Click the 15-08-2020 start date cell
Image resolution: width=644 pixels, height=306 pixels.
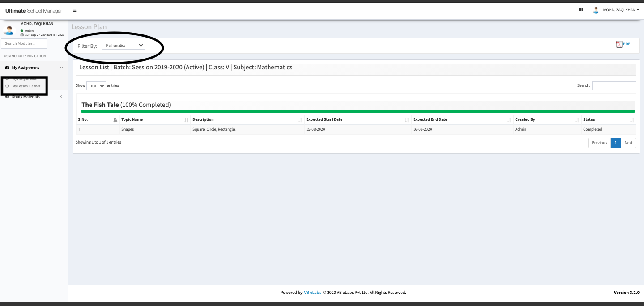click(x=358, y=129)
